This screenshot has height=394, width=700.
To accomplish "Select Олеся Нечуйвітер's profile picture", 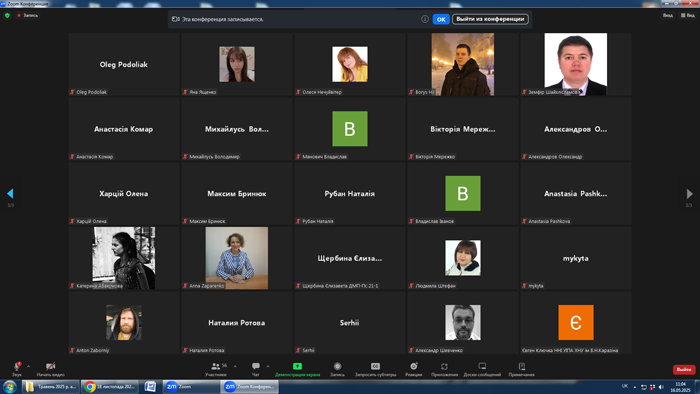I will tap(350, 64).
